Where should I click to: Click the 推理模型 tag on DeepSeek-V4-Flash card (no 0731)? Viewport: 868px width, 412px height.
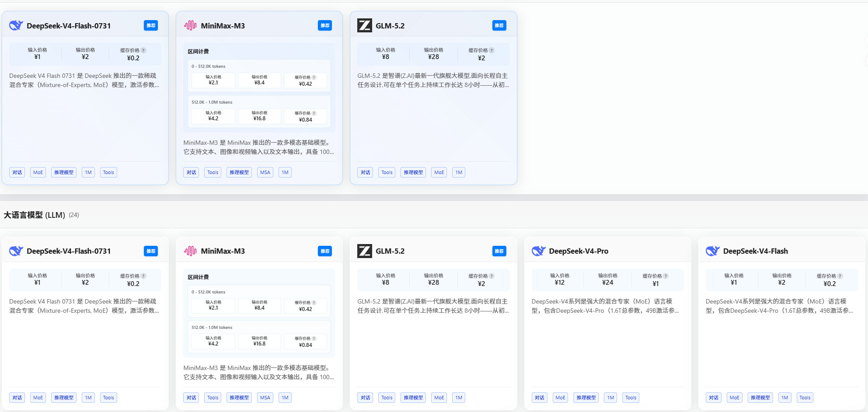(x=760, y=398)
